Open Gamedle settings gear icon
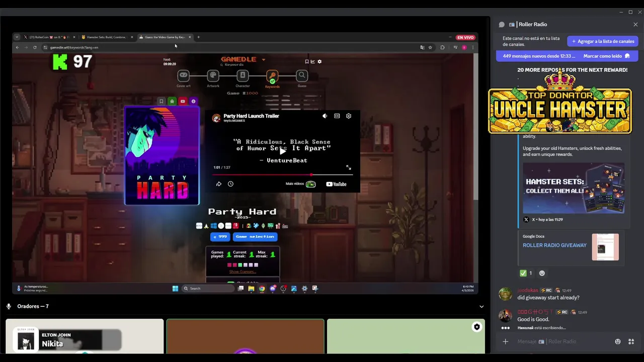This screenshot has height=362, width=644. coord(319,61)
